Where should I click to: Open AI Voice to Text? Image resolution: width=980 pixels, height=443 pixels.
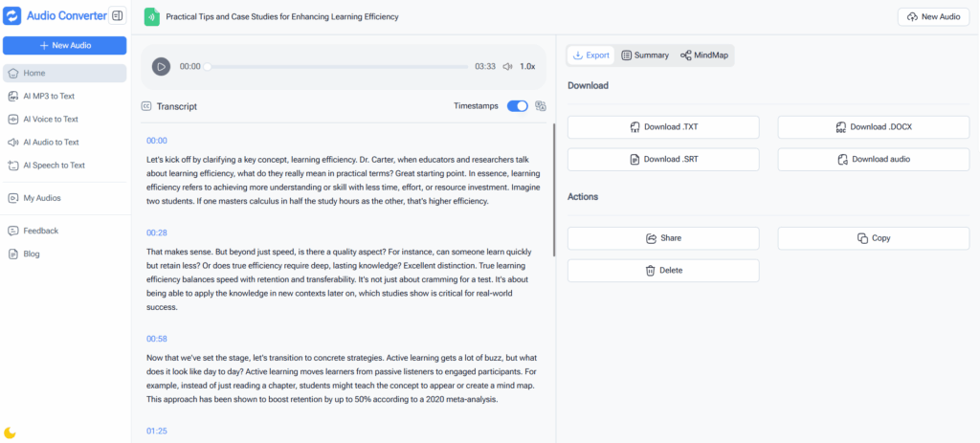tap(64, 120)
